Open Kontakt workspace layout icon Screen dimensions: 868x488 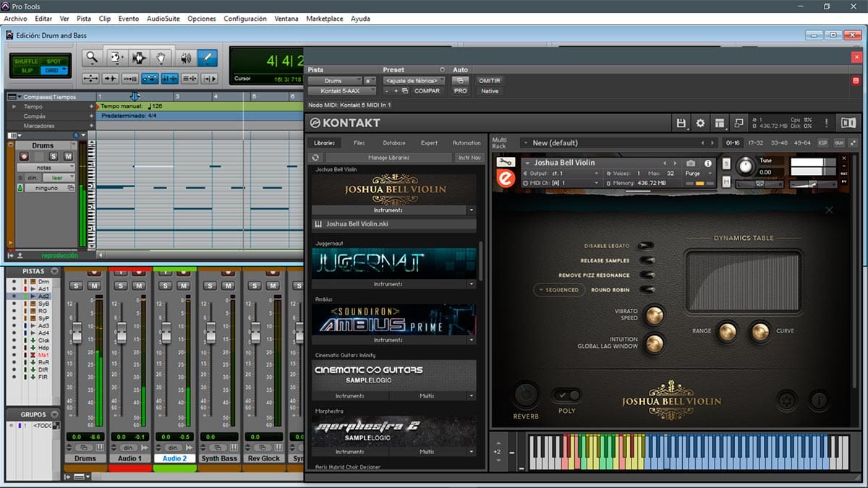point(719,124)
